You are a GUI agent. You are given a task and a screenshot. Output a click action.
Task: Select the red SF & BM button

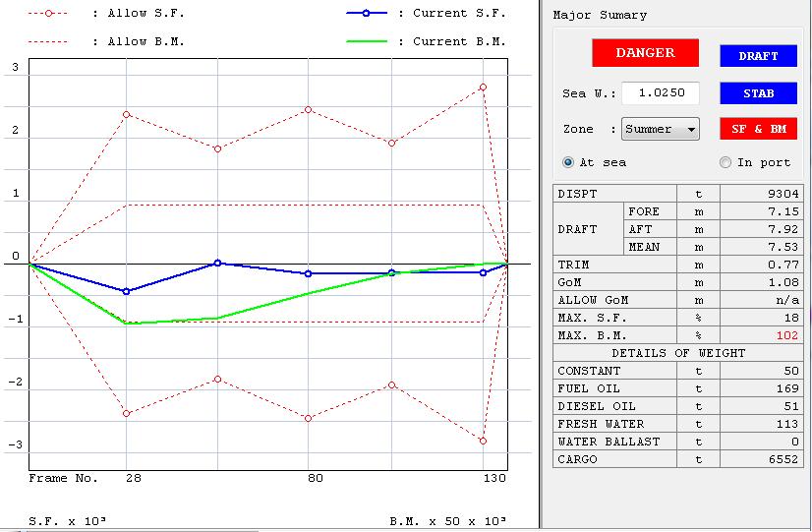(758, 129)
